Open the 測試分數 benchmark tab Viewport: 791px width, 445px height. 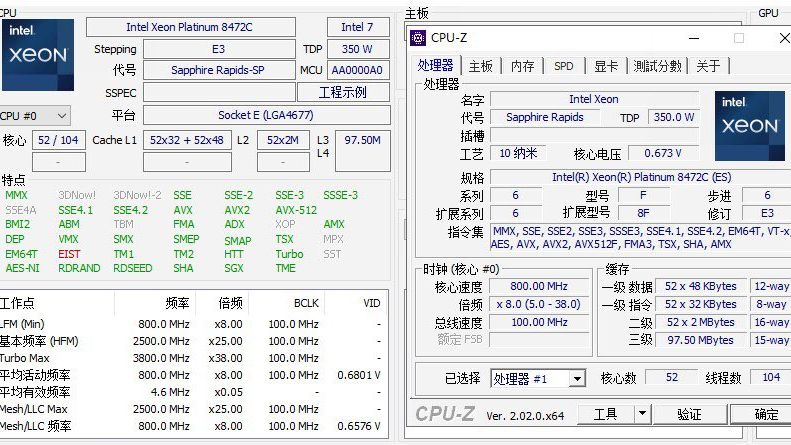point(657,66)
